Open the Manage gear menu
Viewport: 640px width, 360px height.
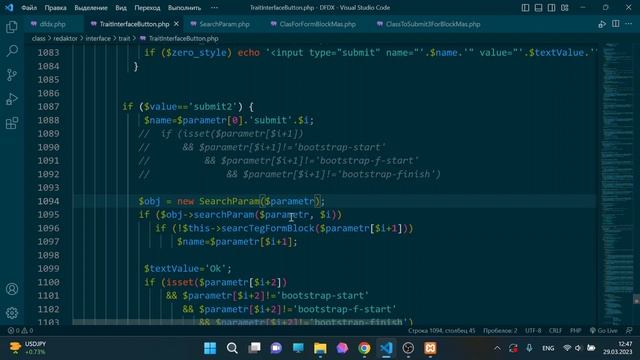12,313
